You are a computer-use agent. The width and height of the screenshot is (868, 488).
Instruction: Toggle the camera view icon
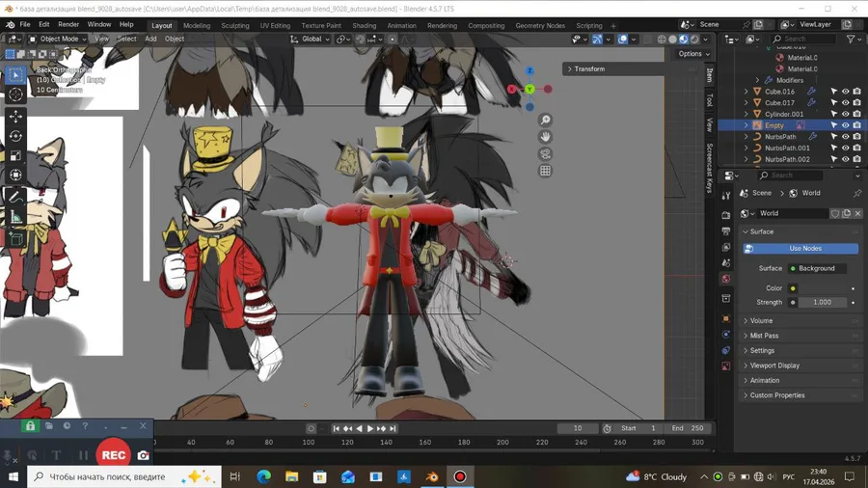click(x=545, y=153)
